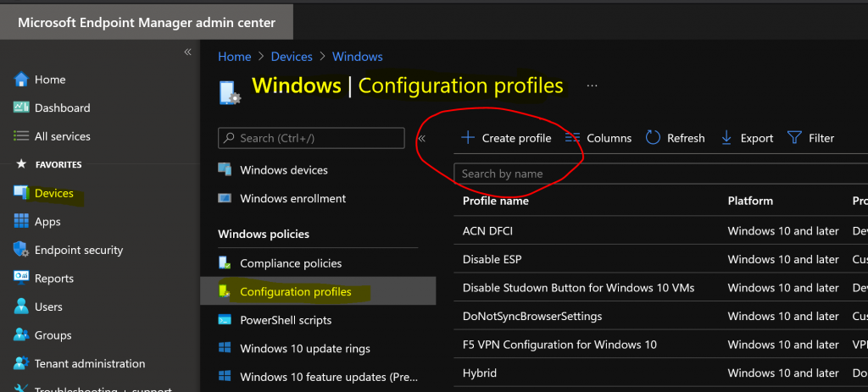
Task: Click the Reports icon in sidebar
Action: [21, 279]
